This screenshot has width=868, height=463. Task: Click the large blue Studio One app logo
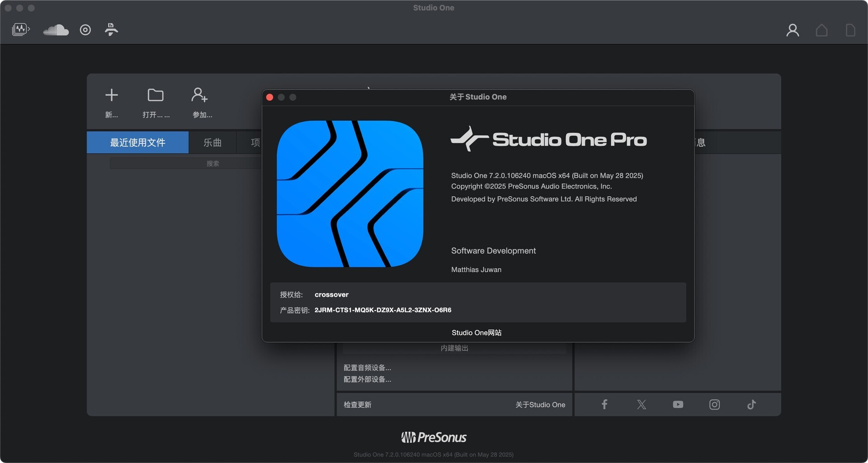pyautogui.click(x=350, y=194)
